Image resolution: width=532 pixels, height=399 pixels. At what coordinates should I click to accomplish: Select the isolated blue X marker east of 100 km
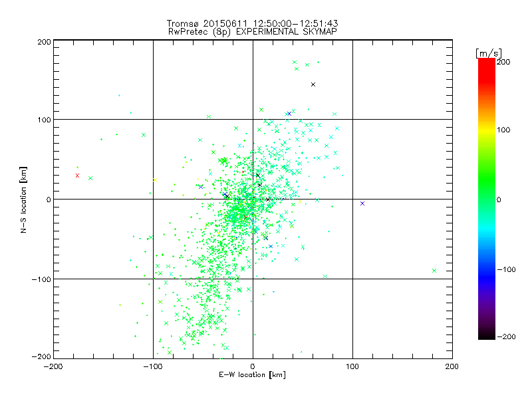coord(362,203)
